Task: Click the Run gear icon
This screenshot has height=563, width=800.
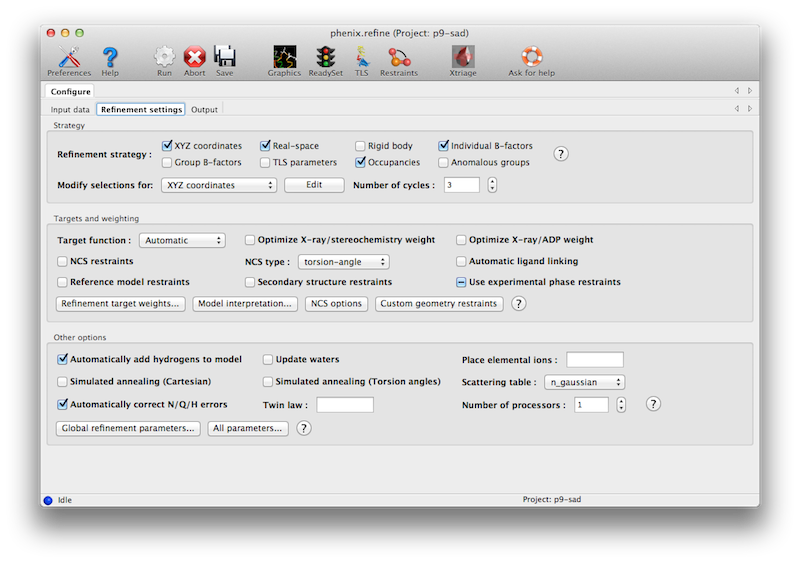Action: coord(164,58)
